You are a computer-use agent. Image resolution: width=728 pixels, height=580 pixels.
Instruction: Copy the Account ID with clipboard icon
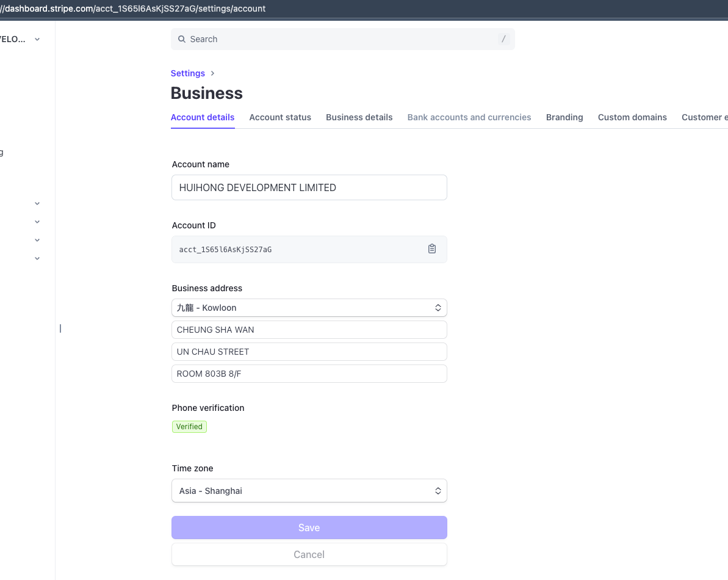pyautogui.click(x=432, y=249)
